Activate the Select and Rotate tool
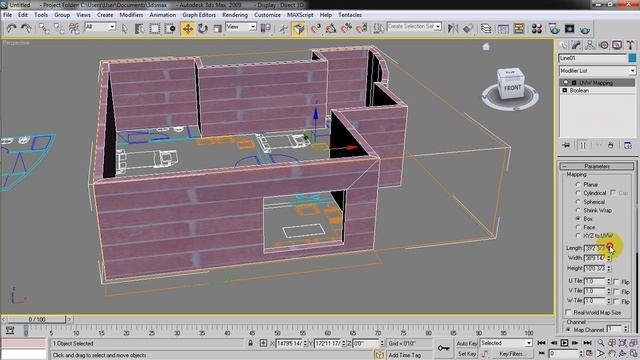Screen dimensions: 640x360 click(203, 29)
